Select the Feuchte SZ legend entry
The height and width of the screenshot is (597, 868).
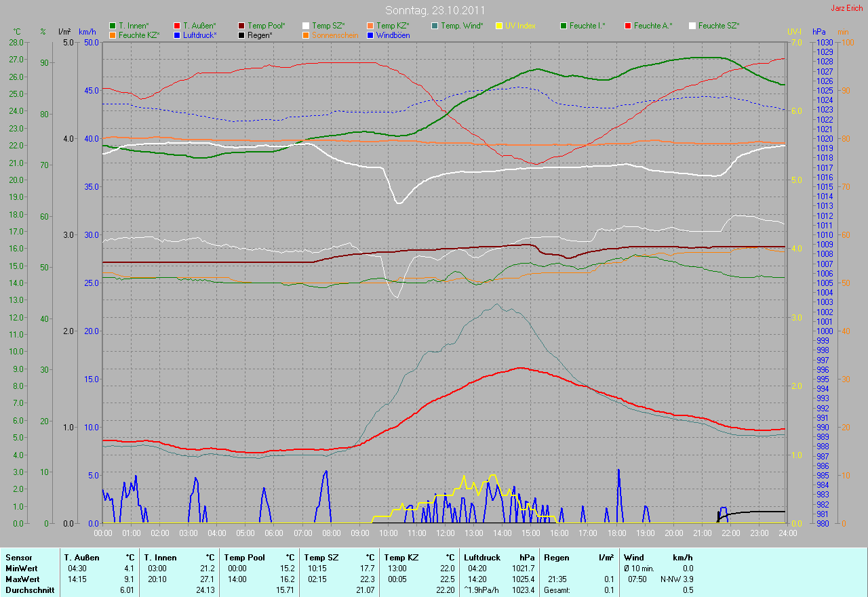coord(719,26)
